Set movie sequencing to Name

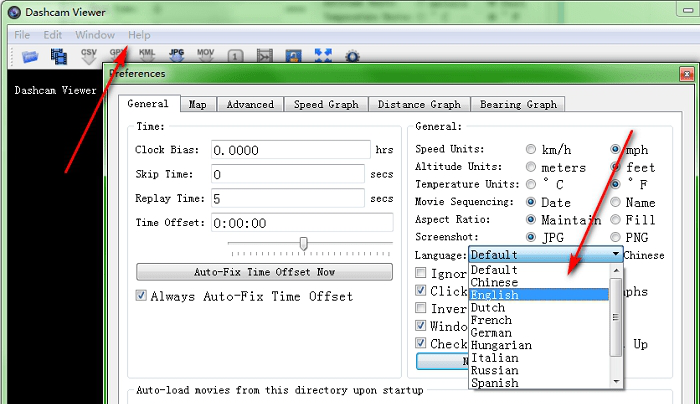(x=615, y=202)
